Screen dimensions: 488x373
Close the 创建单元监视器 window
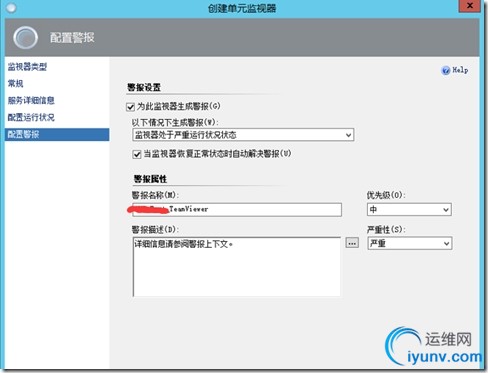(x=470, y=6)
